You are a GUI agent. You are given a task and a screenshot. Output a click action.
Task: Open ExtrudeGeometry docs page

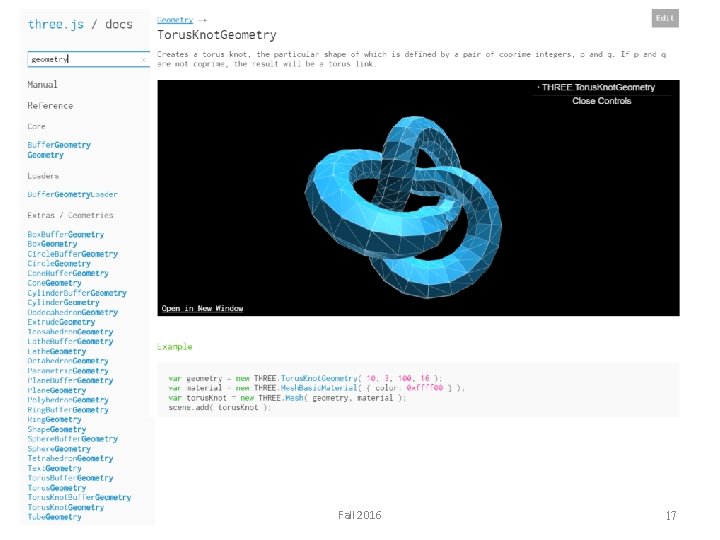click(61, 322)
